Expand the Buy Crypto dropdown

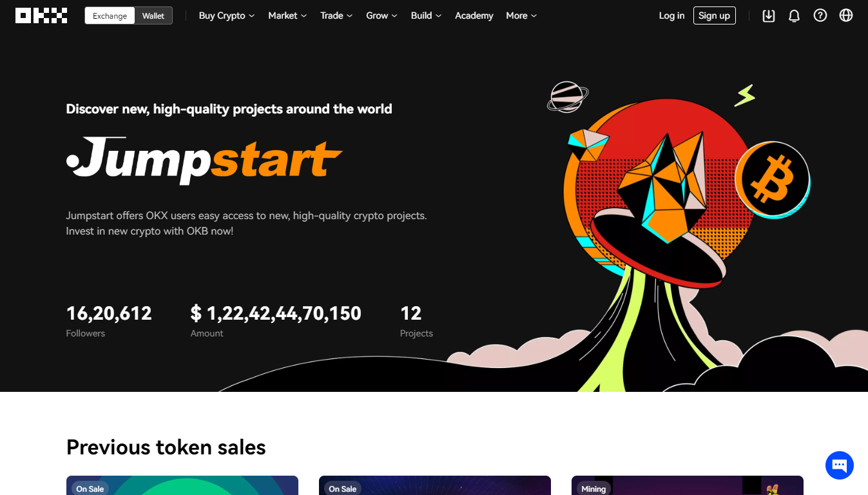coord(227,15)
